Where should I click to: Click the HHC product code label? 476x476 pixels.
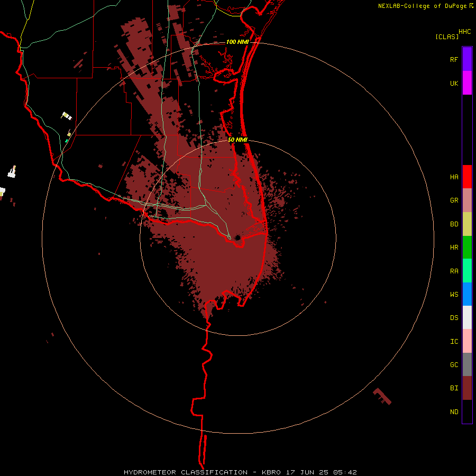tap(464, 32)
